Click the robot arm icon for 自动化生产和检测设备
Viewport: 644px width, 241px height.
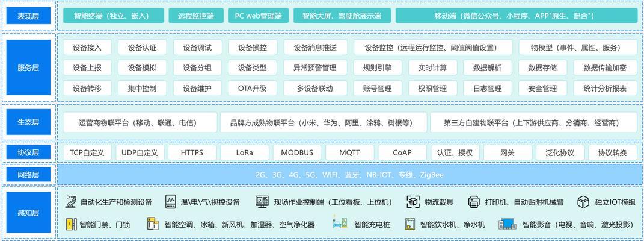pyautogui.click(x=72, y=201)
